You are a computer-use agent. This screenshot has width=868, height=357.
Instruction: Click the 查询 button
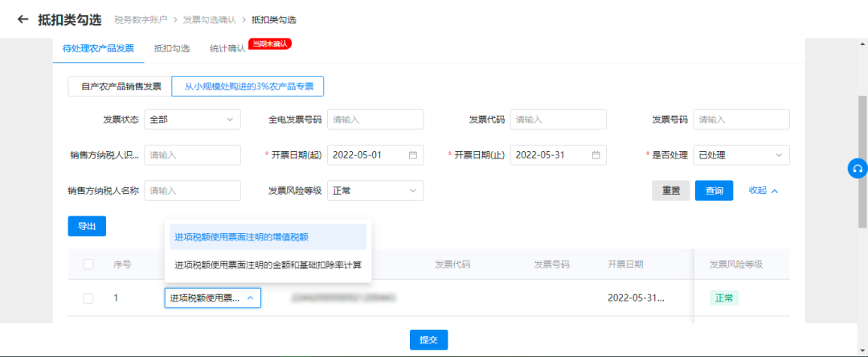[714, 191]
